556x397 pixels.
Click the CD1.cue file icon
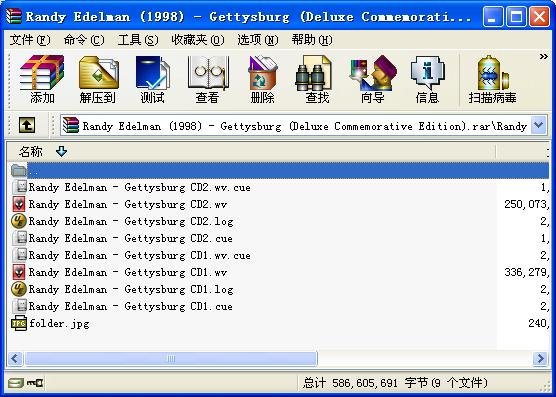[x=20, y=307]
